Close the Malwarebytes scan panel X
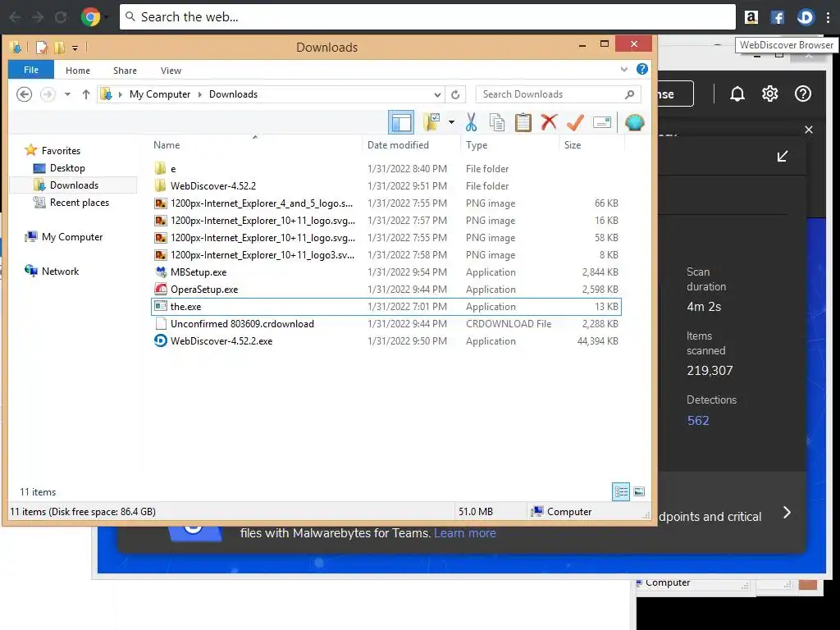 click(809, 130)
